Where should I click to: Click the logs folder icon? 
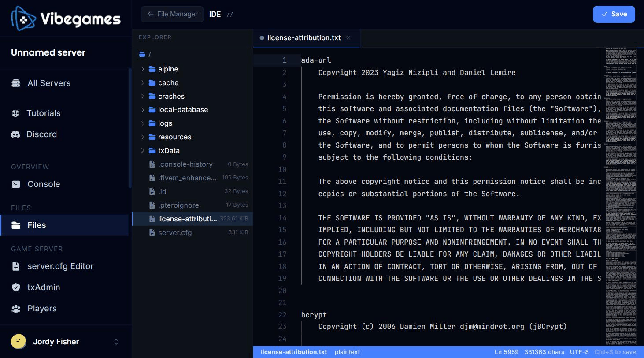coord(152,123)
